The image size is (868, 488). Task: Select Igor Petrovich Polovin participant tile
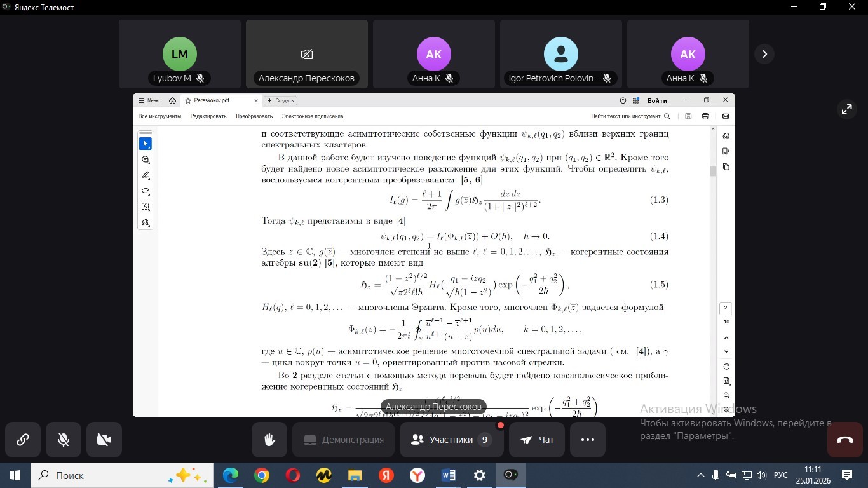pos(560,54)
